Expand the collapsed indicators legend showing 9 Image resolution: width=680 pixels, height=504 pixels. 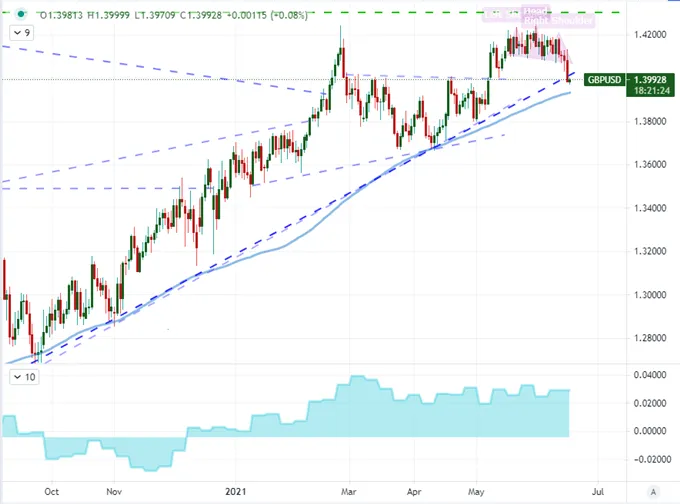tap(22, 33)
